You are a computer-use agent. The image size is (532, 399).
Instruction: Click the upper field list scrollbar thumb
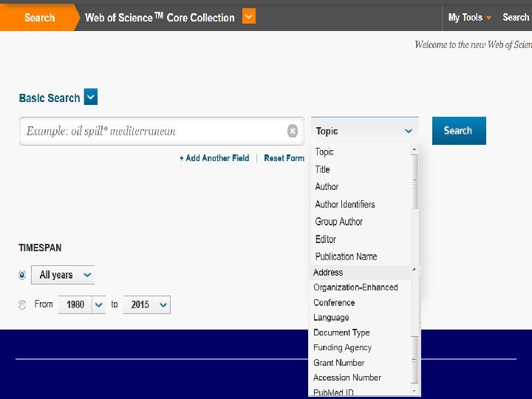click(415, 183)
